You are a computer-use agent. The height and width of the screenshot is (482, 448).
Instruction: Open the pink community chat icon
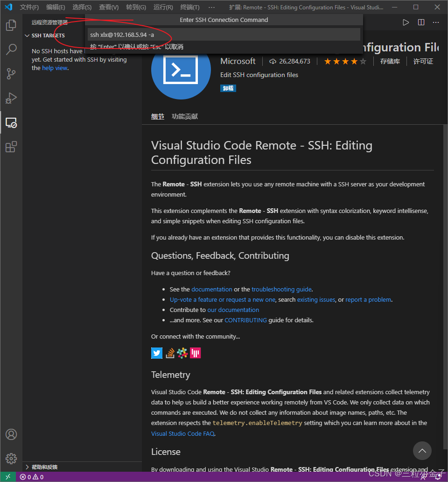[x=195, y=353]
